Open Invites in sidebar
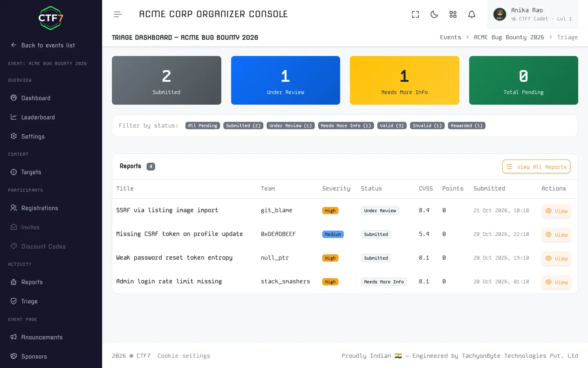Image resolution: width=588 pixels, height=368 pixels. pyautogui.click(x=25, y=227)
